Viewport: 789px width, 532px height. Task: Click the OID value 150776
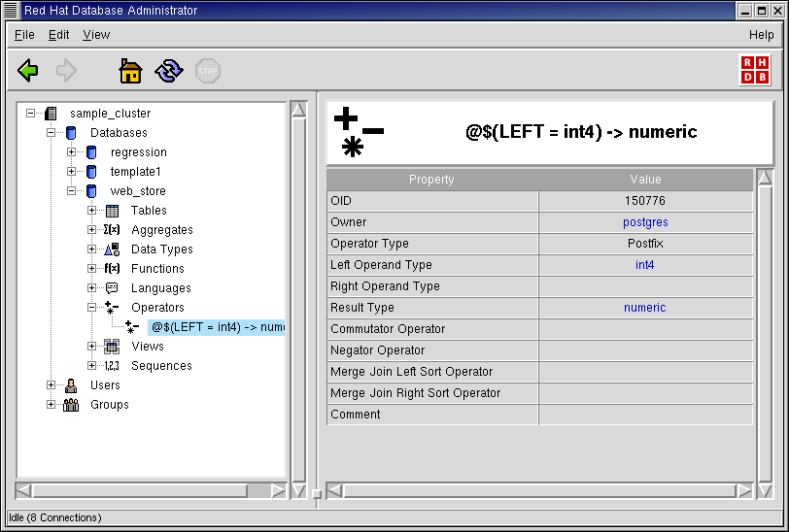(x=645, y=201)
